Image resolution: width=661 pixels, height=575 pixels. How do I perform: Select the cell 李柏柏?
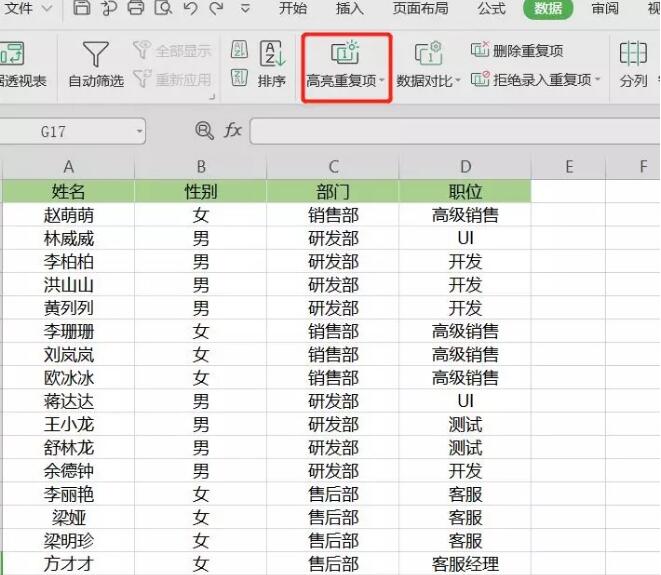[68, 262]
